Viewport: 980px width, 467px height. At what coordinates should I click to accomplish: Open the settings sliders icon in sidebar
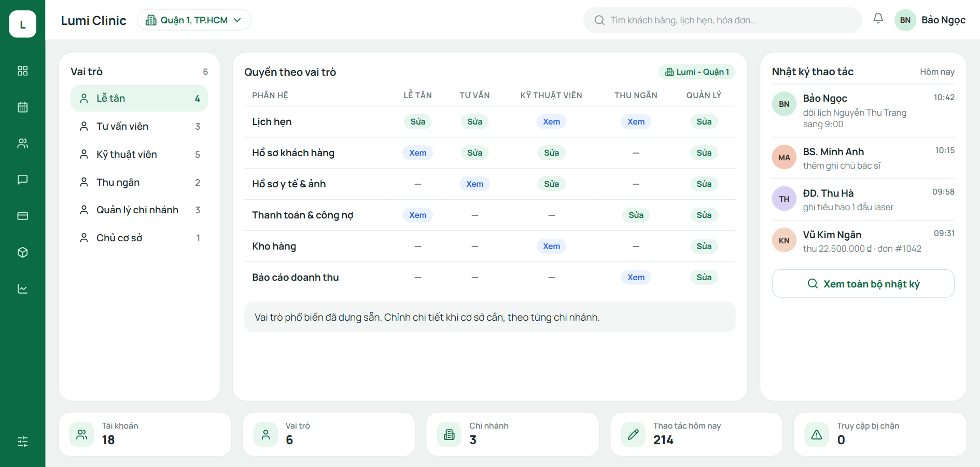click(22, 442)
